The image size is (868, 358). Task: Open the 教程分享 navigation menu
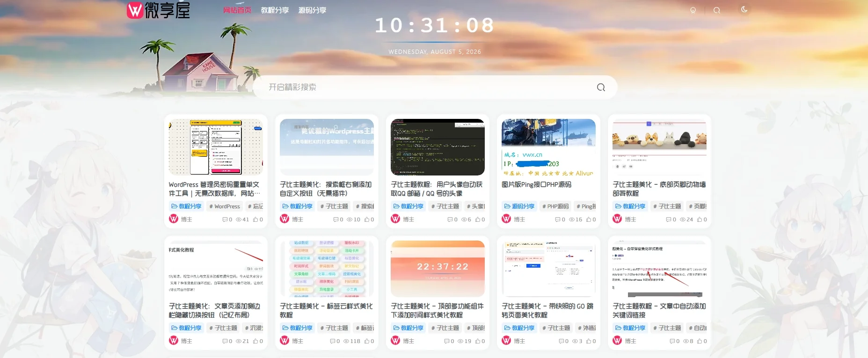pyautogui.click(x=275, y=10)
